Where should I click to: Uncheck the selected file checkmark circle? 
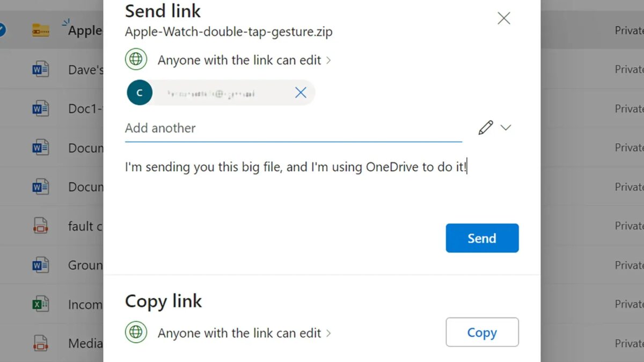(x=2, y=30)
